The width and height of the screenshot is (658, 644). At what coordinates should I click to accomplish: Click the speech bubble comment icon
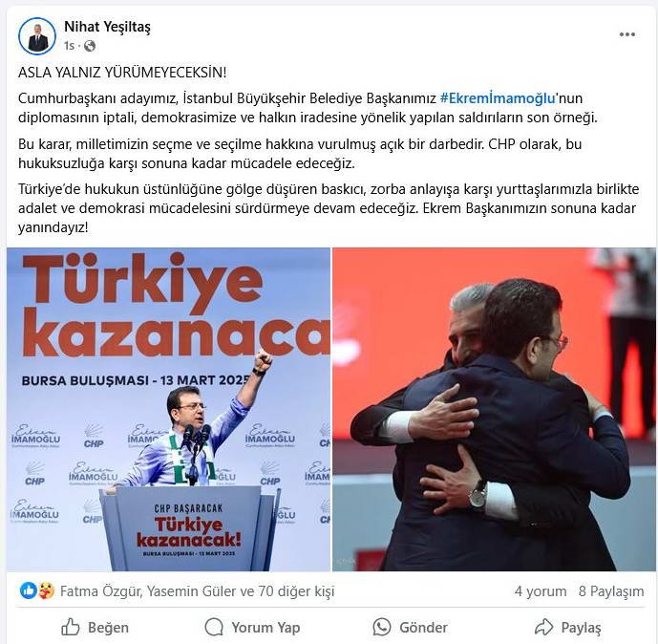point(214,627)
